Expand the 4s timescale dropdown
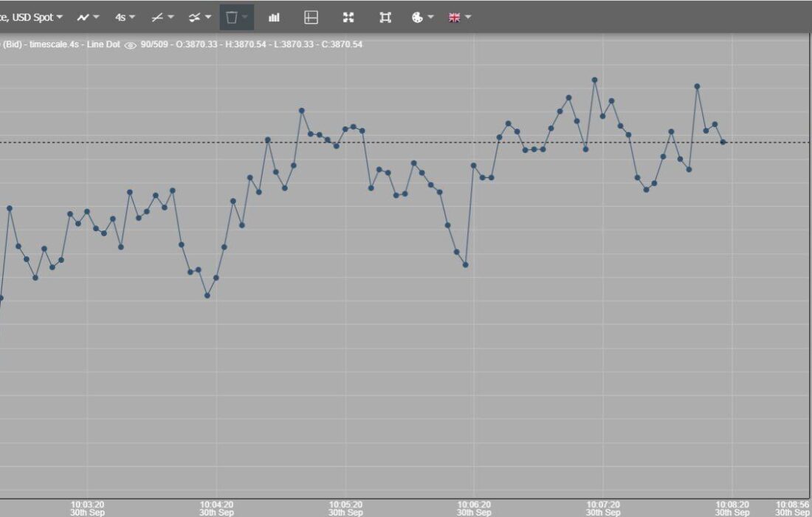This screenshot has height=517, width=812. pos(125,17)
